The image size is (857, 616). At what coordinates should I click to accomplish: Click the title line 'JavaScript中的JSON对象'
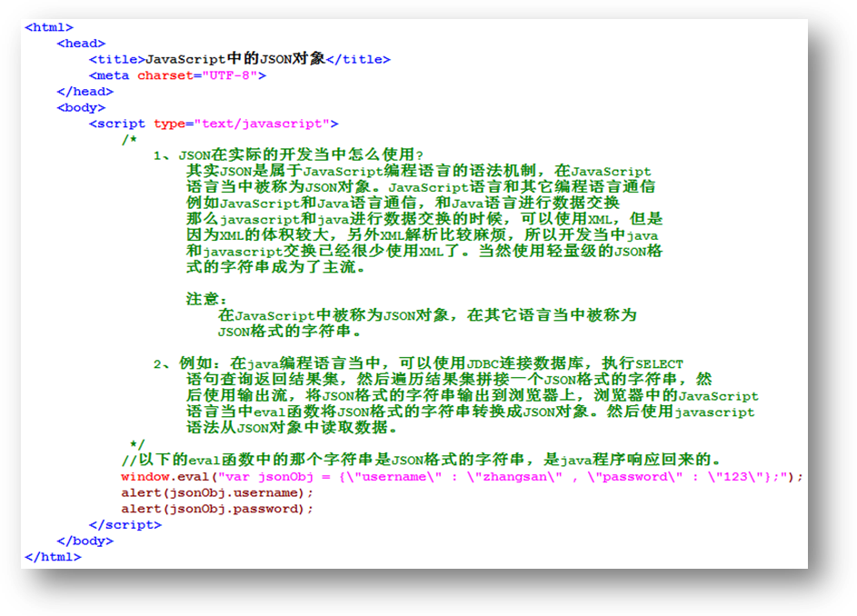(x=240, y=58)
